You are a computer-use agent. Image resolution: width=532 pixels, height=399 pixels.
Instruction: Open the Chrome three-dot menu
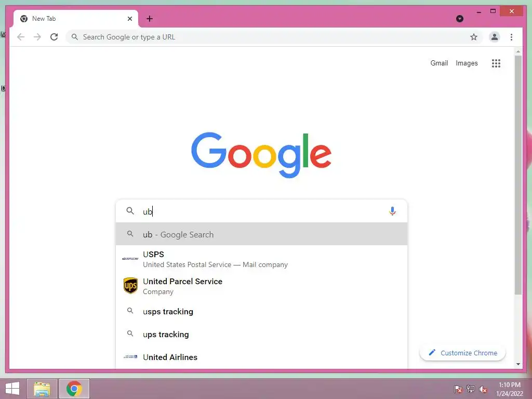point(511,37)
